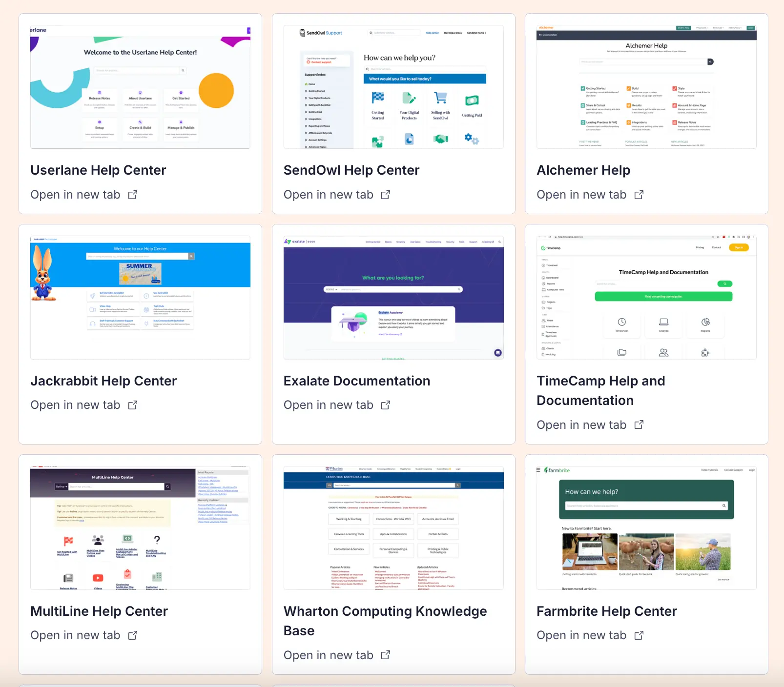The image size is (784, 687).
Task: Select 'Open in new tab' text for SendOwl
Action: (x=329, y=195)
